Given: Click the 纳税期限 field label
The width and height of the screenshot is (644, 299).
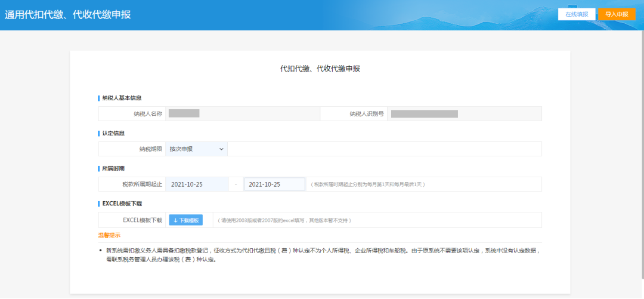Looking at the screenshot, I should [x=151, y=149].
